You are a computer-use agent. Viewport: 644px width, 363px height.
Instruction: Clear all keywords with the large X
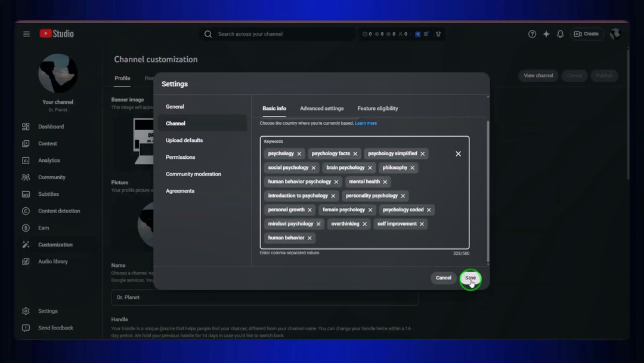point(458,154)
